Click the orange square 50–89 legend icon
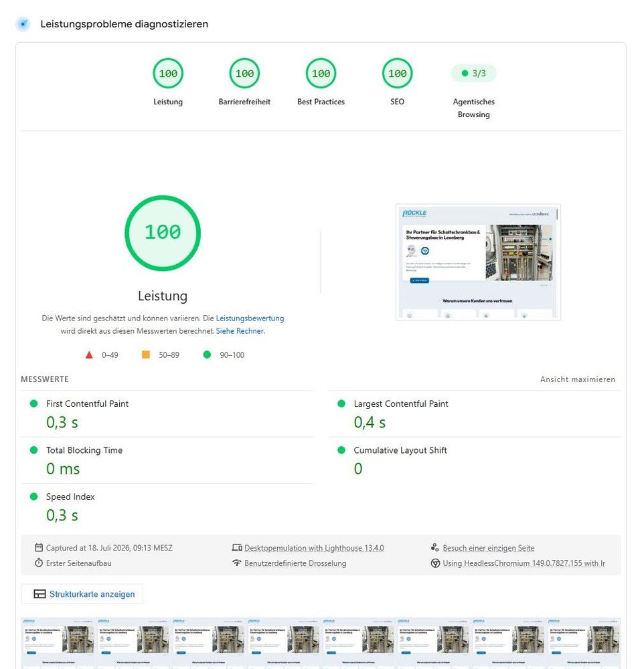The image size is (644, 669). click(146, 355)
